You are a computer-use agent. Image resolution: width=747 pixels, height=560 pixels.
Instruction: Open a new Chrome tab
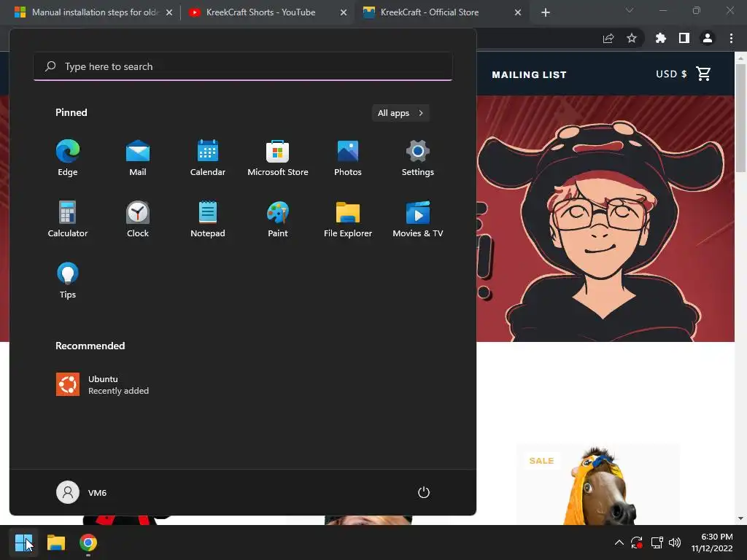(x=546, y=12)
